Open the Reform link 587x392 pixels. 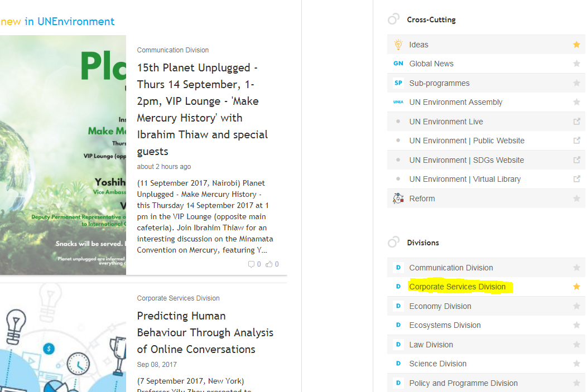click(422, 199)
